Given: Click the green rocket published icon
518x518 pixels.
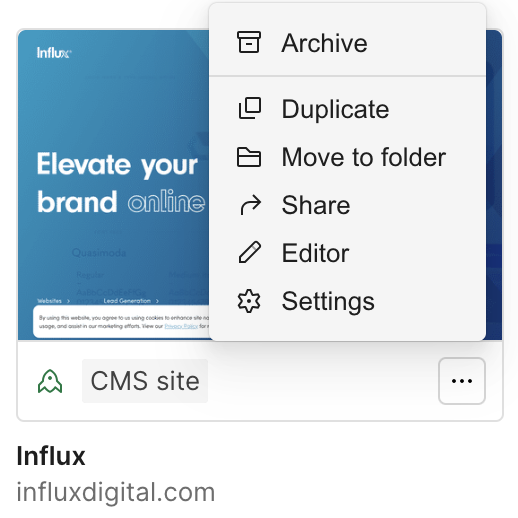Looking at the screenshot, I should (x=50, y=381).
